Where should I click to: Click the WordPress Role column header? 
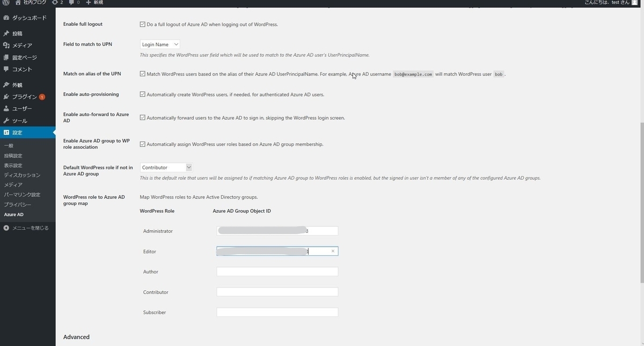(157, 211)
